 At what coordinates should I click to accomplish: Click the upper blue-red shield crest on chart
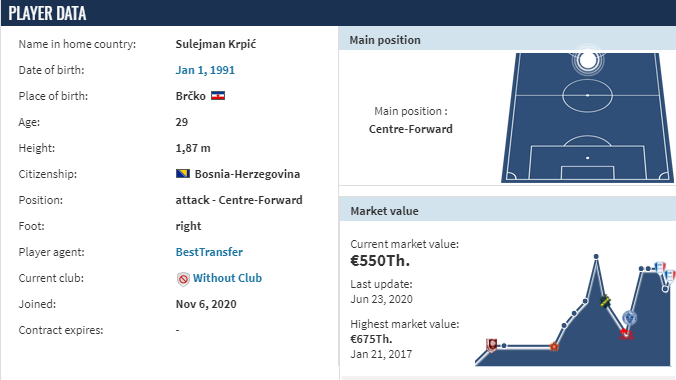pyautogui.click(x=659, y=267)
